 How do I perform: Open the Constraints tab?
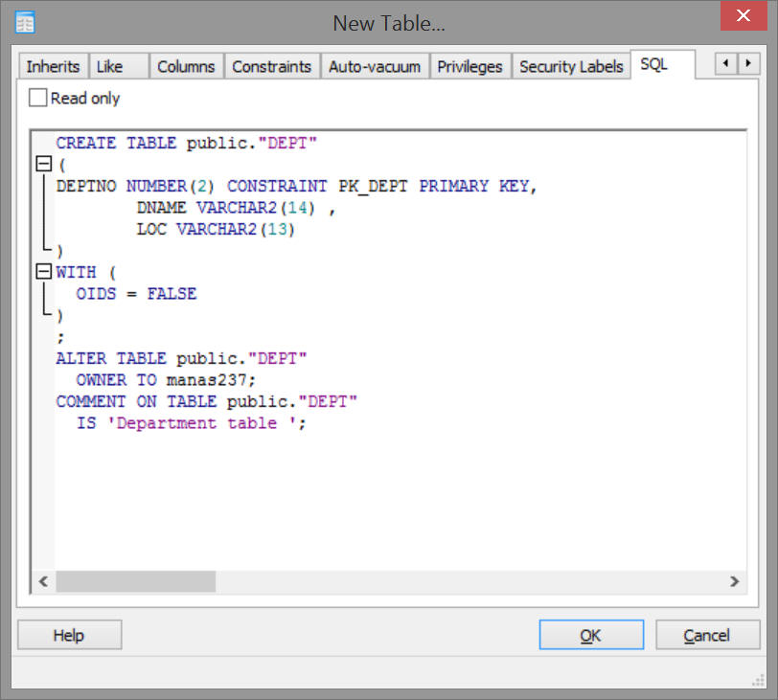pyautogui.click(x=271, y=66)
